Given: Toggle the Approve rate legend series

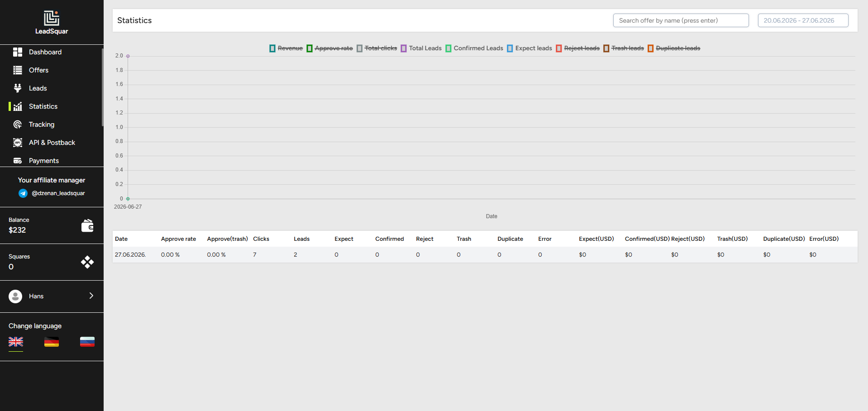Looking at the screenshot, I should click(x=330, y=48).
